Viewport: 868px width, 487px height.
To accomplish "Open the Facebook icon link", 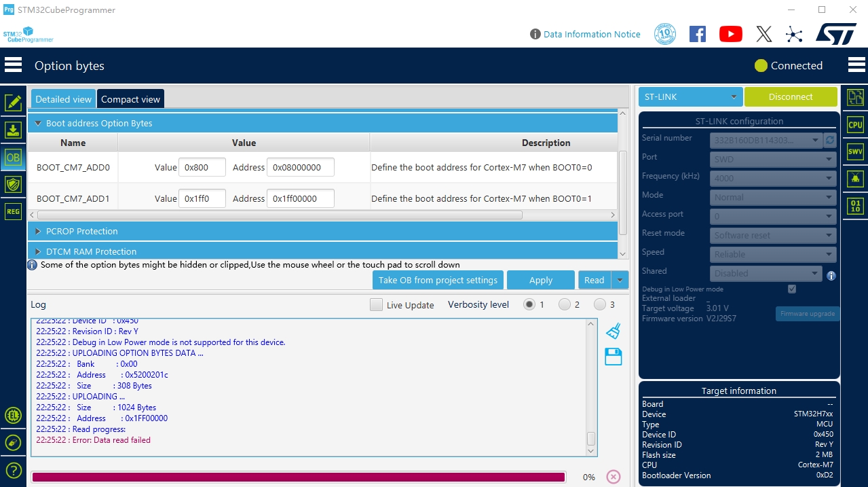I will tap(698, 34).
